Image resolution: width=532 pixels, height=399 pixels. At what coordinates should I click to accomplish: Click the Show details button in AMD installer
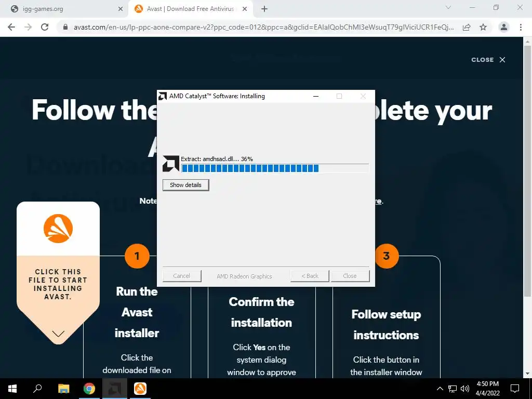tap(185, 185)
